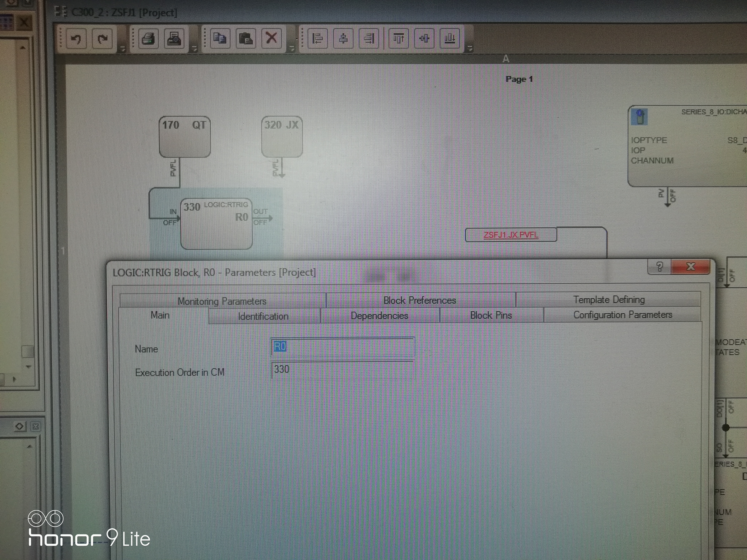The width and height of the screenshot is (747, 560).
Task: Select the 320 JX block
Action: (x=282, y=136)
